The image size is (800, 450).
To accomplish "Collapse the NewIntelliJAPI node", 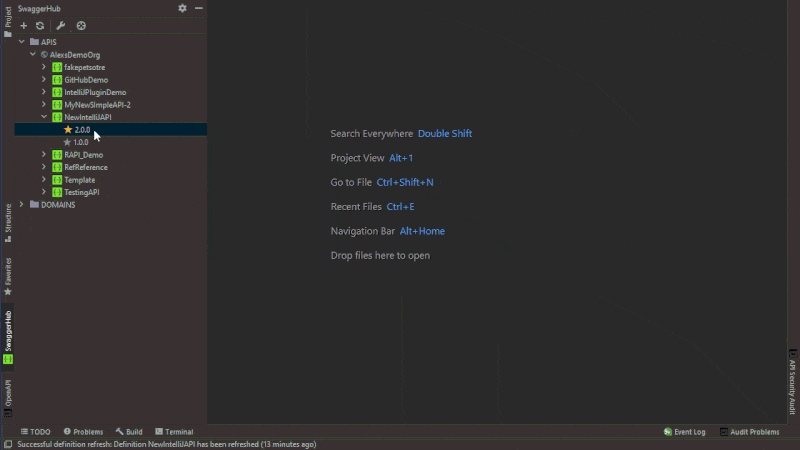I will click(x=44, y=117).
